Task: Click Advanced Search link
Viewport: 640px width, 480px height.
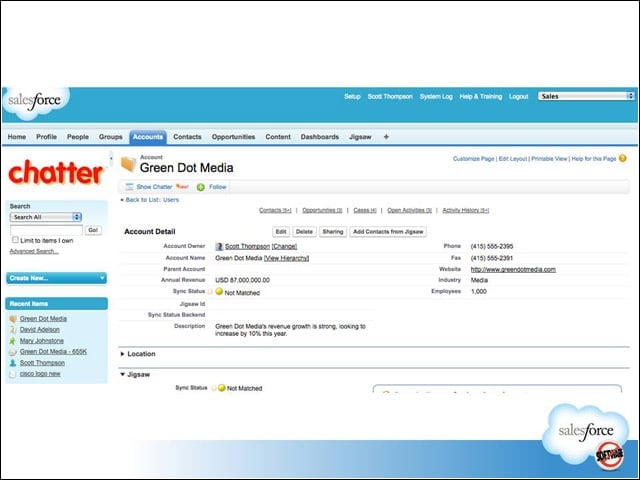Action: tap(34, 251)
